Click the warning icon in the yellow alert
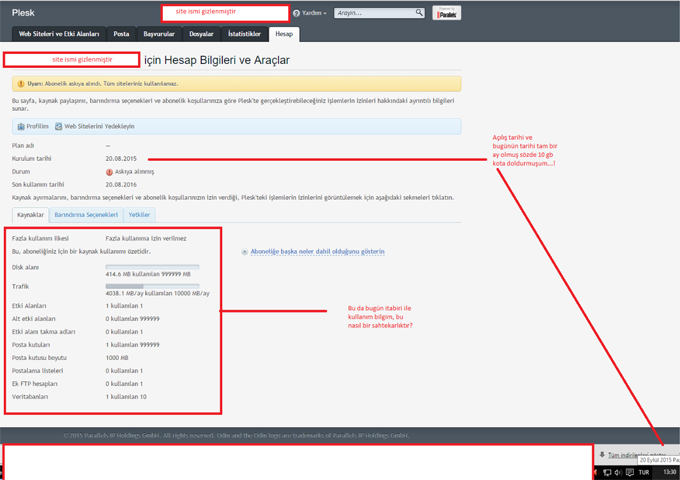This screenshot has height=480, width=680. [21, 84]
